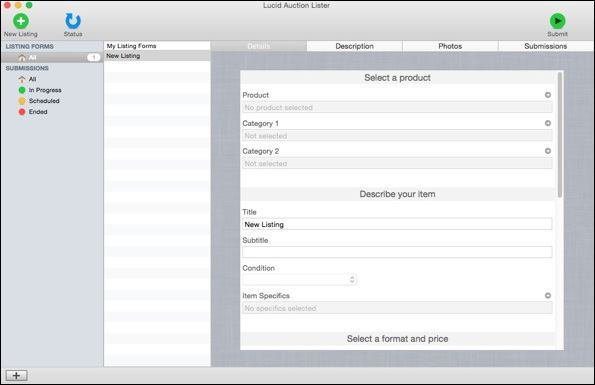Click the round button next to Item Specifics
The image size is (595, 385).
point(548,295)
